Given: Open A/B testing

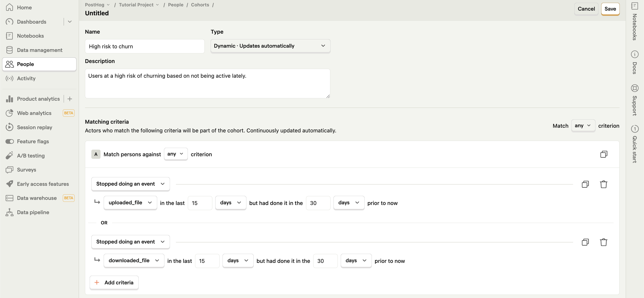Looking at the screenshot, I should (39, 156).
